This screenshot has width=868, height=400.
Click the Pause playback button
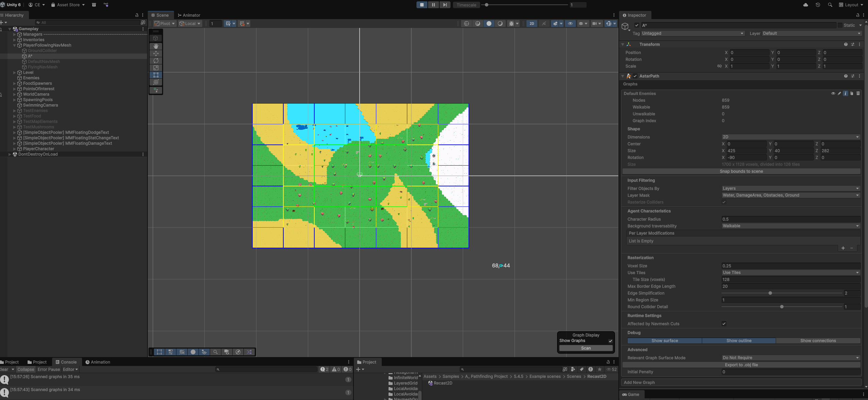pos(433,5)
